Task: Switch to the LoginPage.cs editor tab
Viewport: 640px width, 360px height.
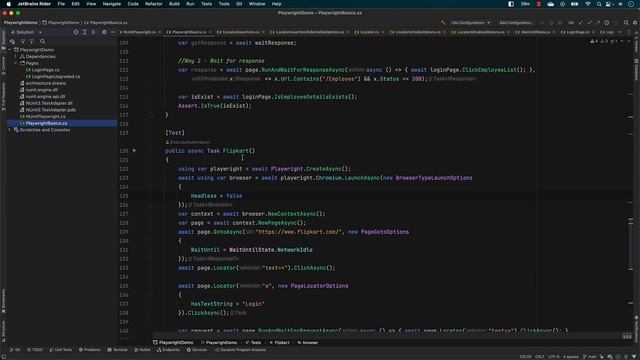Action: pyautogui.click(x=577, y=32)
